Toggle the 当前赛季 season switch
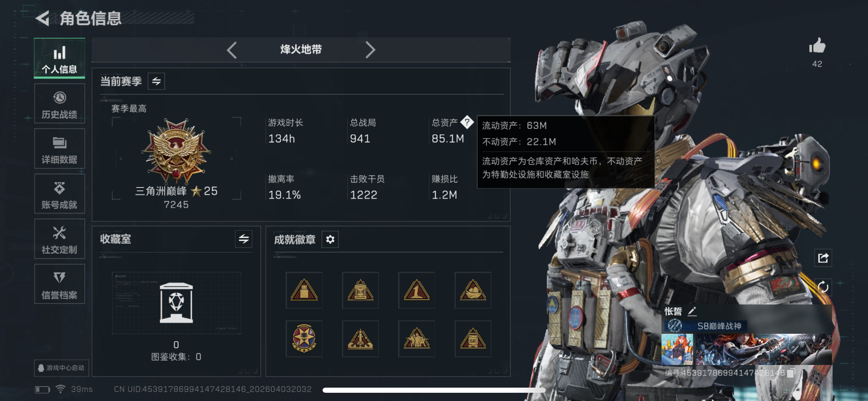 coord(156,81)
